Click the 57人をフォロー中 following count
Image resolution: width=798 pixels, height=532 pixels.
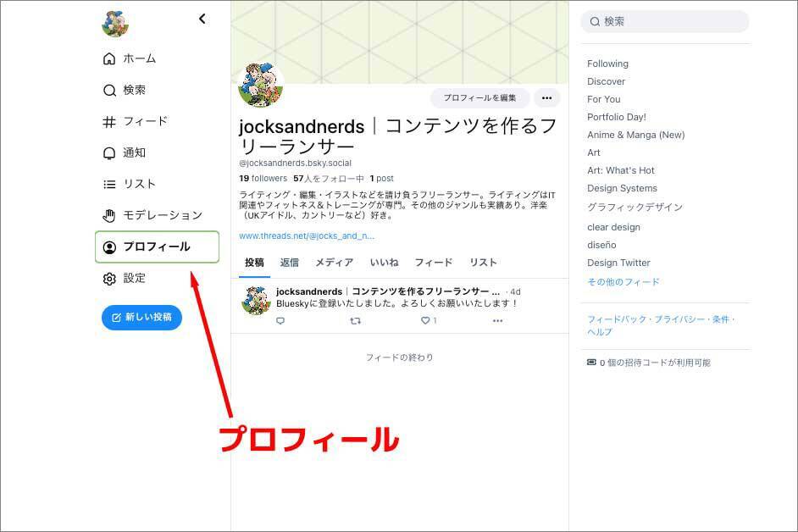pos(329,179)
